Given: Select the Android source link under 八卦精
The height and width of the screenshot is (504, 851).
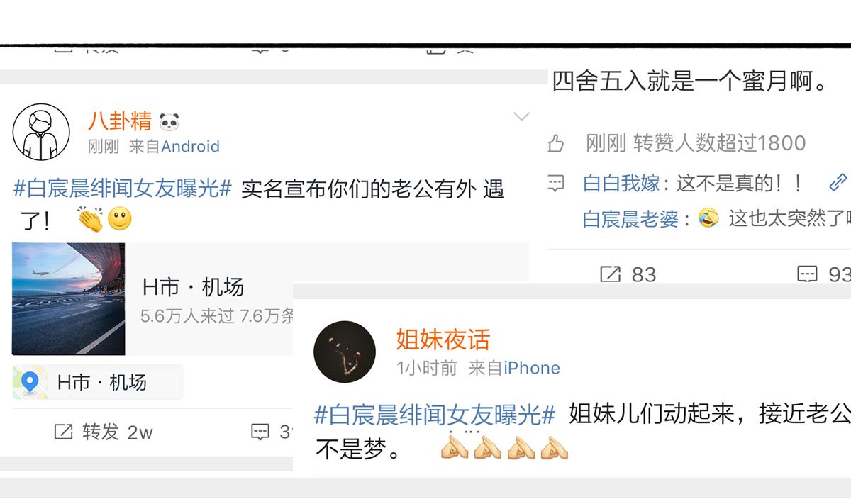Looking at the screenshot, I should (191, 147).
